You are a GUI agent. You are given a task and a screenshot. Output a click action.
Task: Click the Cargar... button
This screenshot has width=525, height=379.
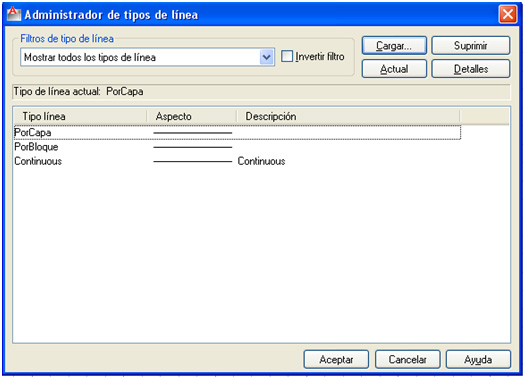pos(394,46)
